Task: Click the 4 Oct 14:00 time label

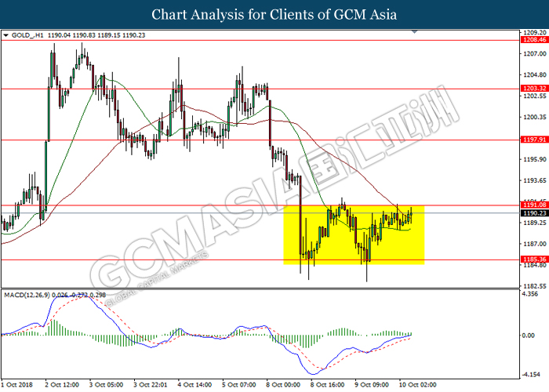Action: click(x=195, y=385)
